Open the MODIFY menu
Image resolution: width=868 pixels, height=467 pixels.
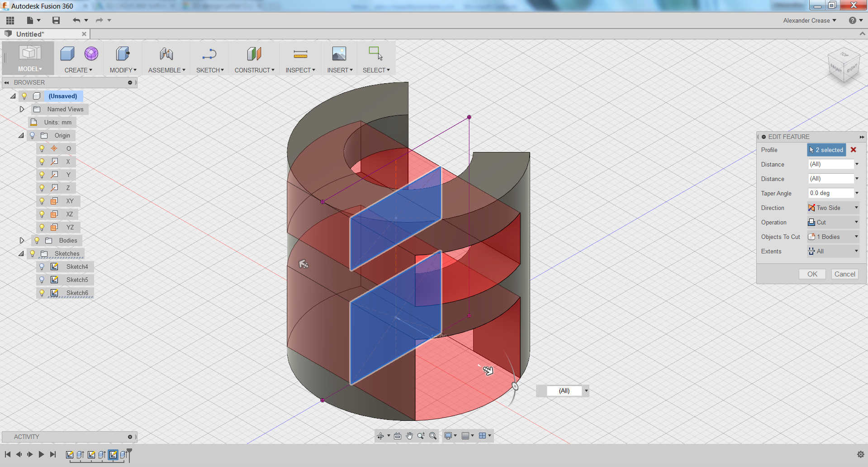click(x=123, y=70)
